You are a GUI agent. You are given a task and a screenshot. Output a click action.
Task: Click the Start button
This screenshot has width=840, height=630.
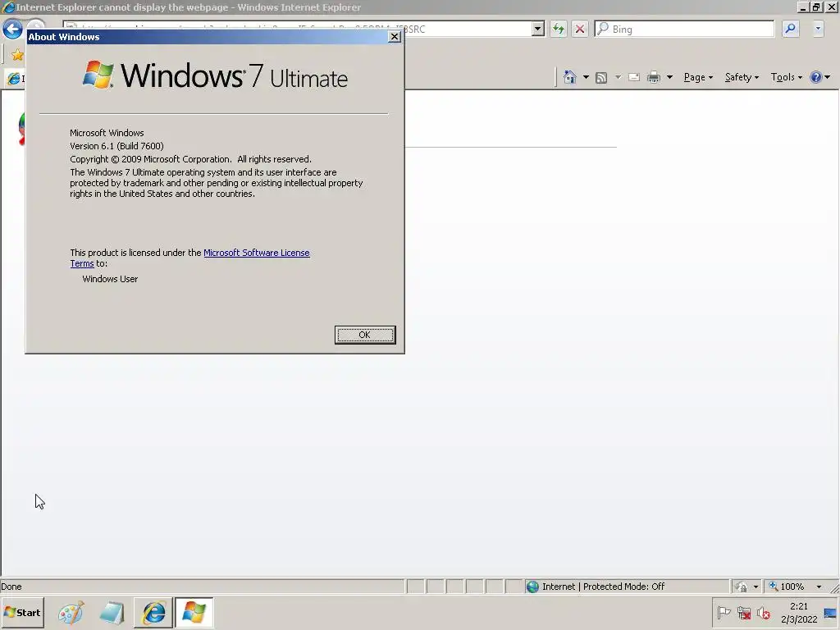(22, 612)
